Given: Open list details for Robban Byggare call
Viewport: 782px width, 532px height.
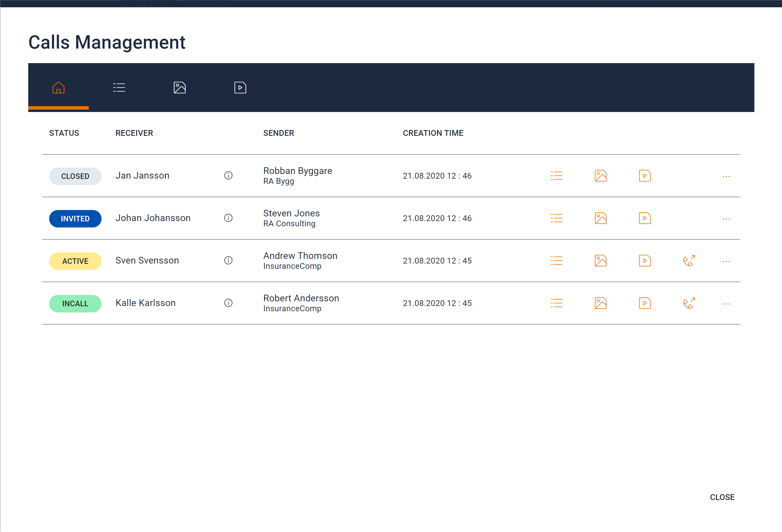Looking at the screenshot, I should (556, 176).
